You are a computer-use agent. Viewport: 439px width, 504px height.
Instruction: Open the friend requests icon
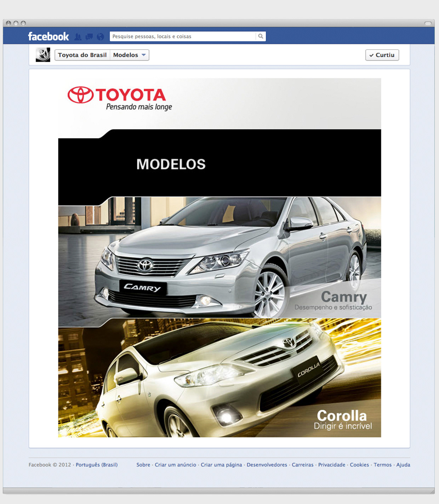(78, 36)
